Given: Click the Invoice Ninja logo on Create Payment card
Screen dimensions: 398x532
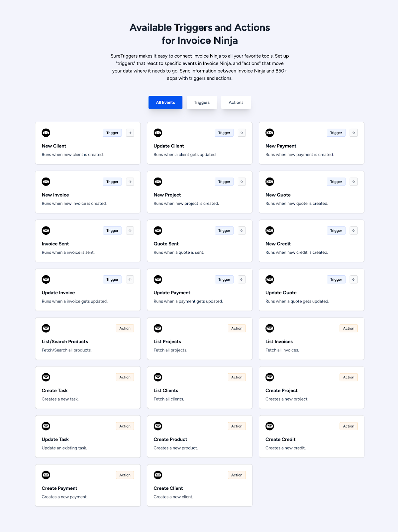Looking at the screenshot, I should click(46, 475).
